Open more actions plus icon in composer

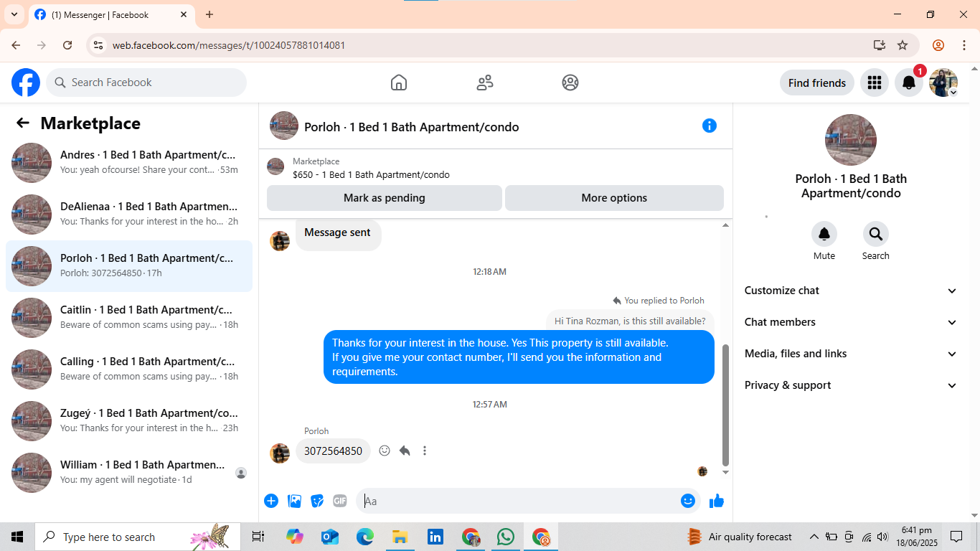[271, 501]
